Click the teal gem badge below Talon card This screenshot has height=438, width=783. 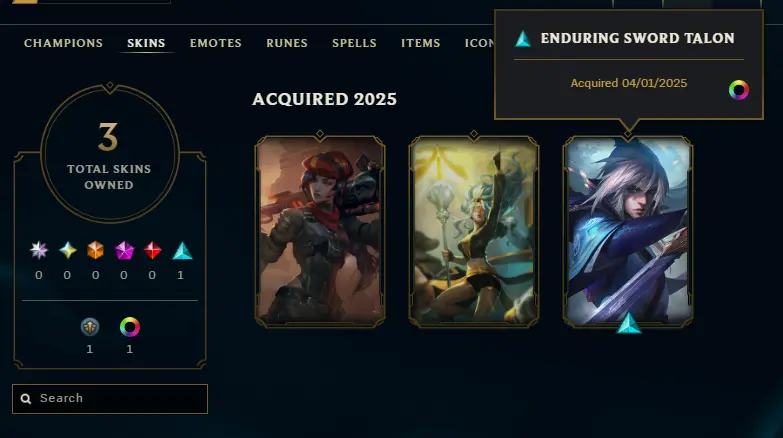tap(628, 323)
